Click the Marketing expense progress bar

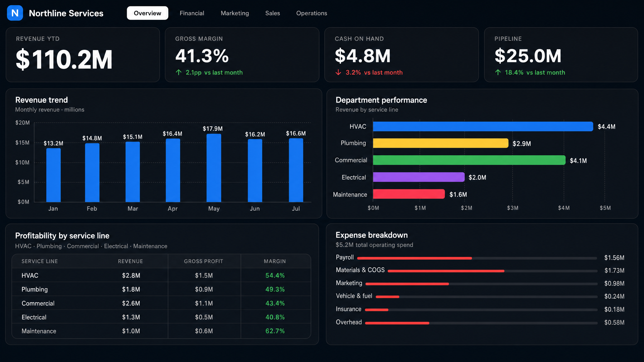[x=481, y=284]
